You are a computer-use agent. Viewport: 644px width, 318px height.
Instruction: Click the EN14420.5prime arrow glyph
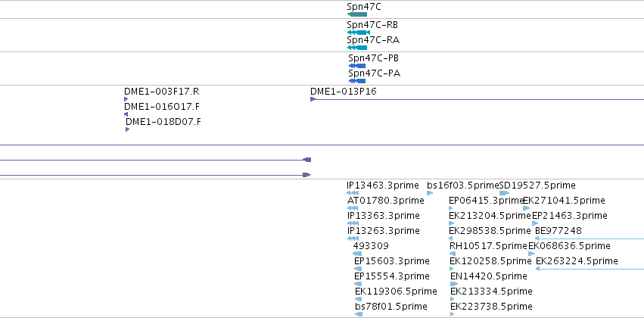coord(454,284)
